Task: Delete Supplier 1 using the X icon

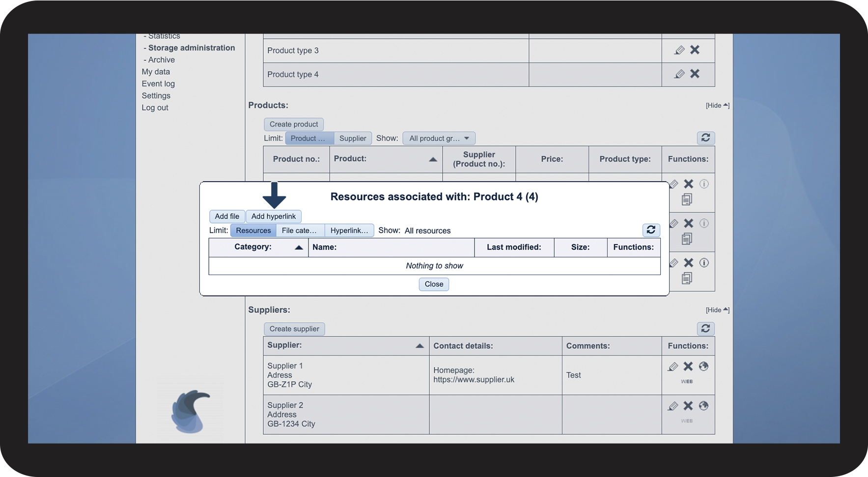Action: point(688,366)
